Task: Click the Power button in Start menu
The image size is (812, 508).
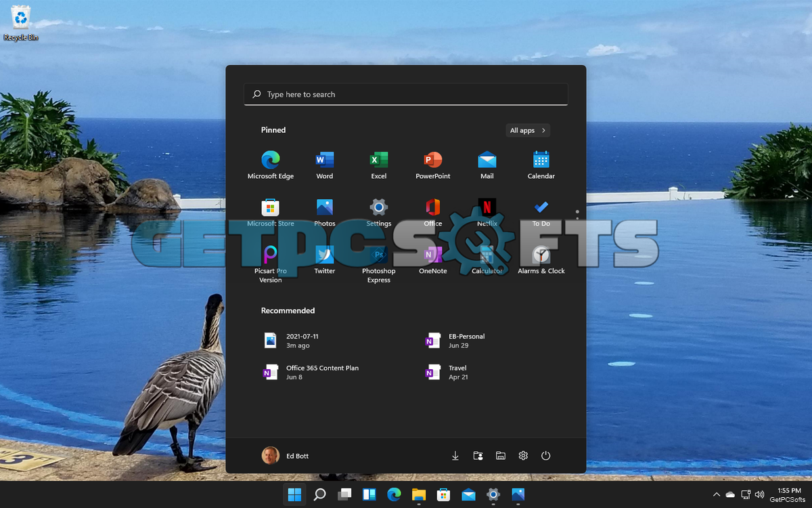Action: pos(546,456)
